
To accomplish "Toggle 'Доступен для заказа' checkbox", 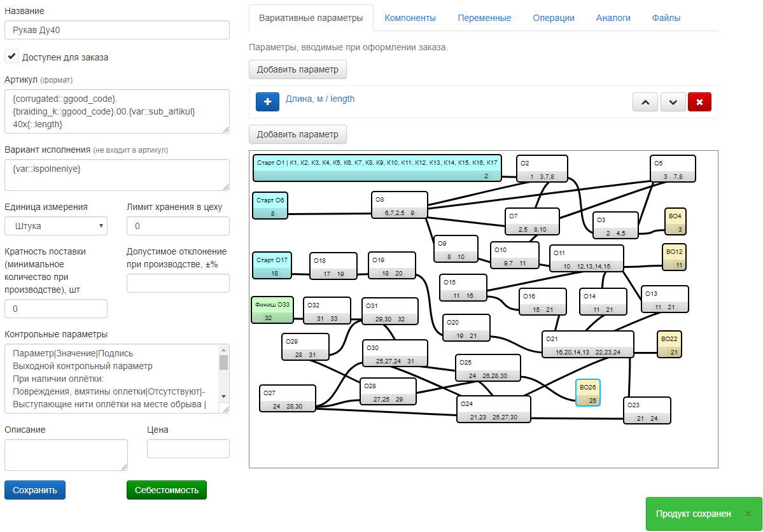I will [x=11, y=56].
